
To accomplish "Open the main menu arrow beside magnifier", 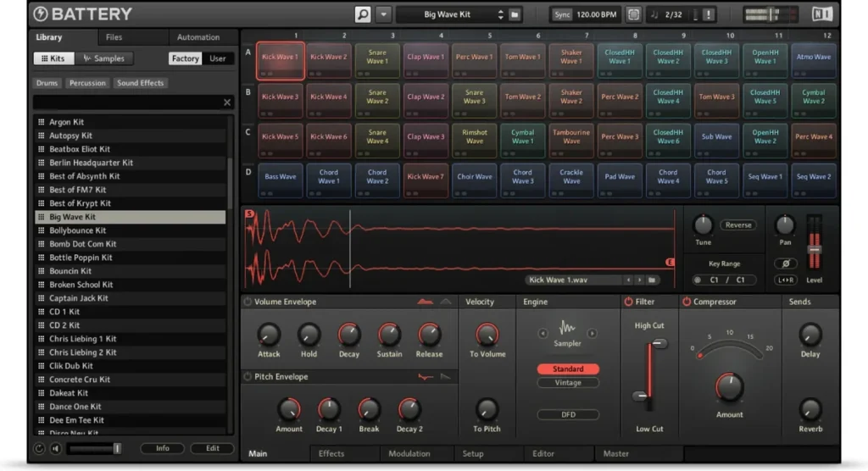I will coord(384,14).
